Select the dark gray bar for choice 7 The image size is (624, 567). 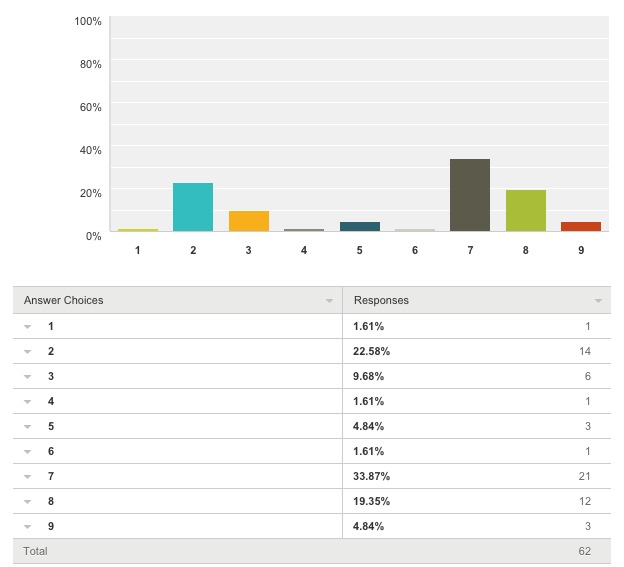point(470,195)
